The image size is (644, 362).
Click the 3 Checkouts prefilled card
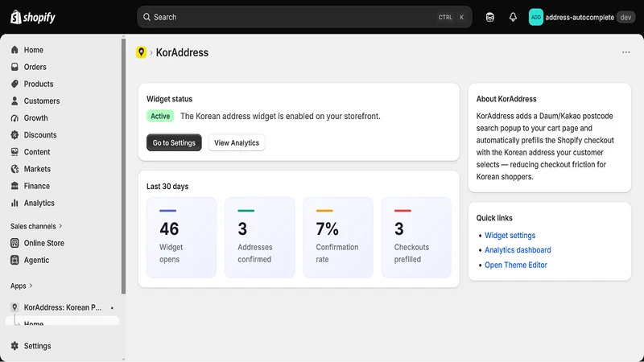(416, 237)
